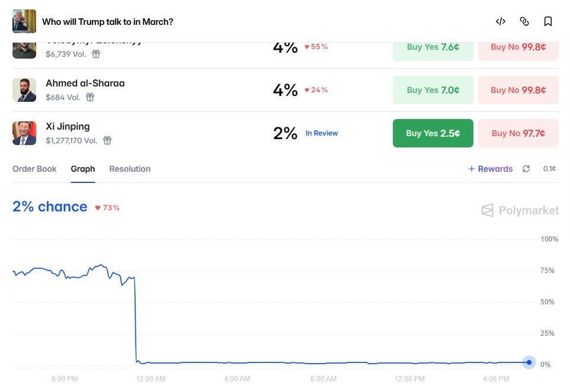Buy Yes at 2.5¢ for Xi Jinping
Image resolution: width=570 pixels, height=392 pixels.
(433, 133)
